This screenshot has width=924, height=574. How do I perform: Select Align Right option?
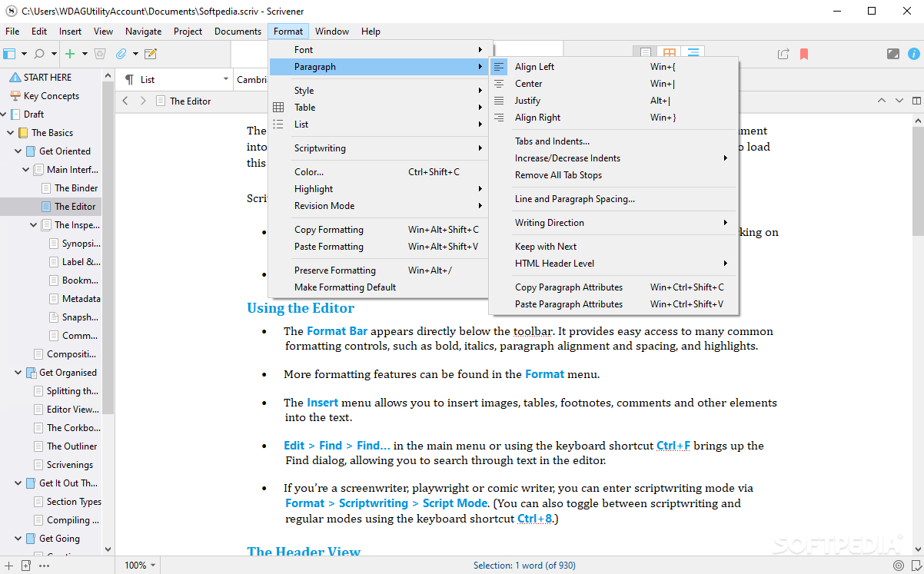613,118
